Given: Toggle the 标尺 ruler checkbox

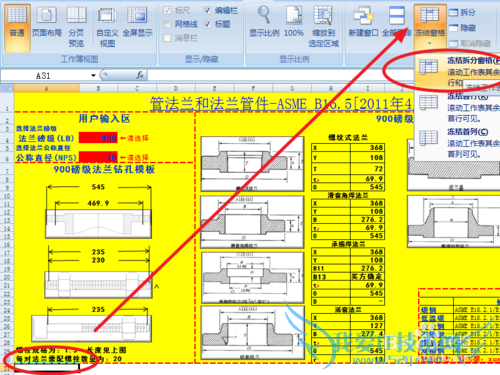Looking at the screenshot, I should 167,11.
